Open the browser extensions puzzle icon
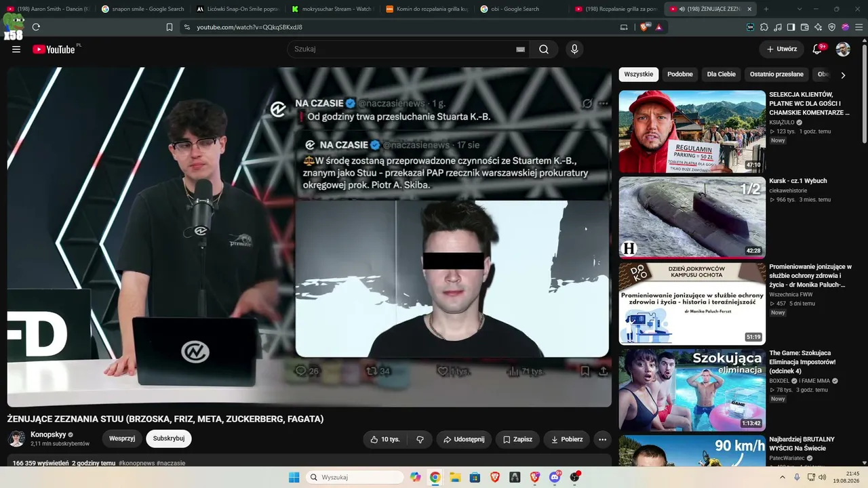 tap(764, 27)
